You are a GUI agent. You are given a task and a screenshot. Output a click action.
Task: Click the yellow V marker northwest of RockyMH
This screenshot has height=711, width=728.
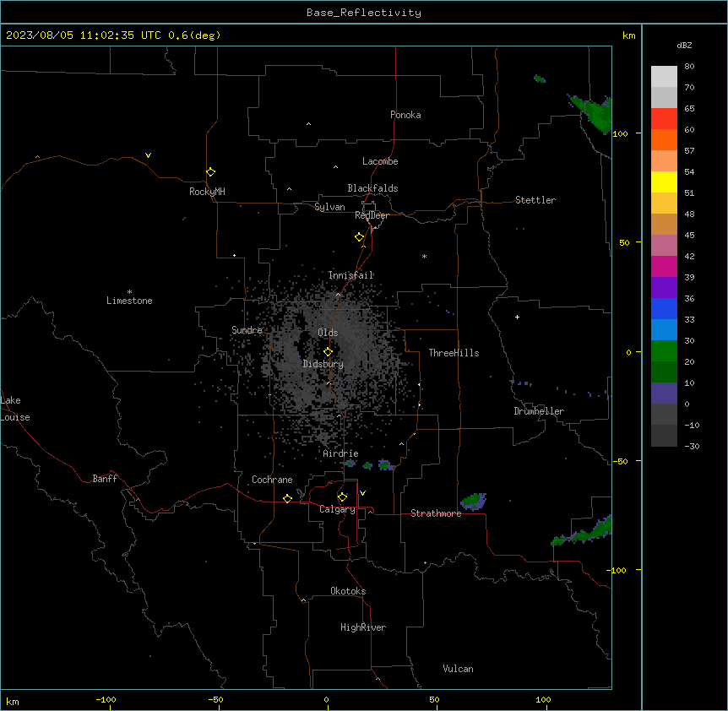pos(148,155)
